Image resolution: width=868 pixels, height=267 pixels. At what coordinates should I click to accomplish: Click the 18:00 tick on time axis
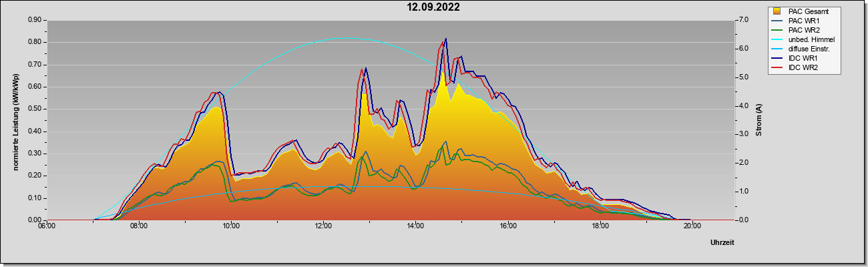pos(600,226)
